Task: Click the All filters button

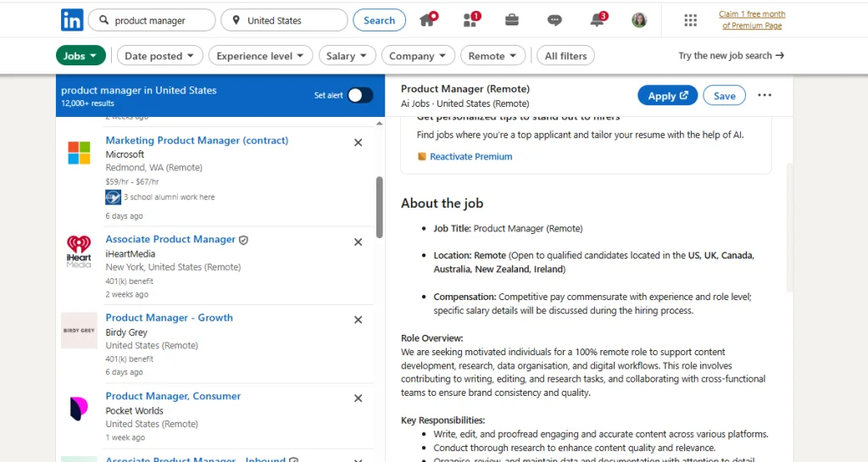Action: coord(565,55)
